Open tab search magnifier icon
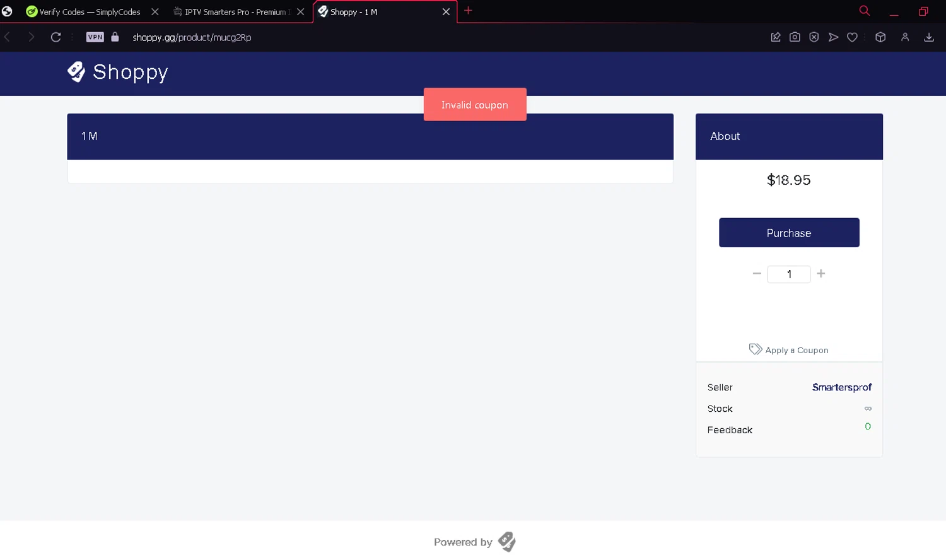946x560 pixels. pyautogui.click(x=865, y=11)
